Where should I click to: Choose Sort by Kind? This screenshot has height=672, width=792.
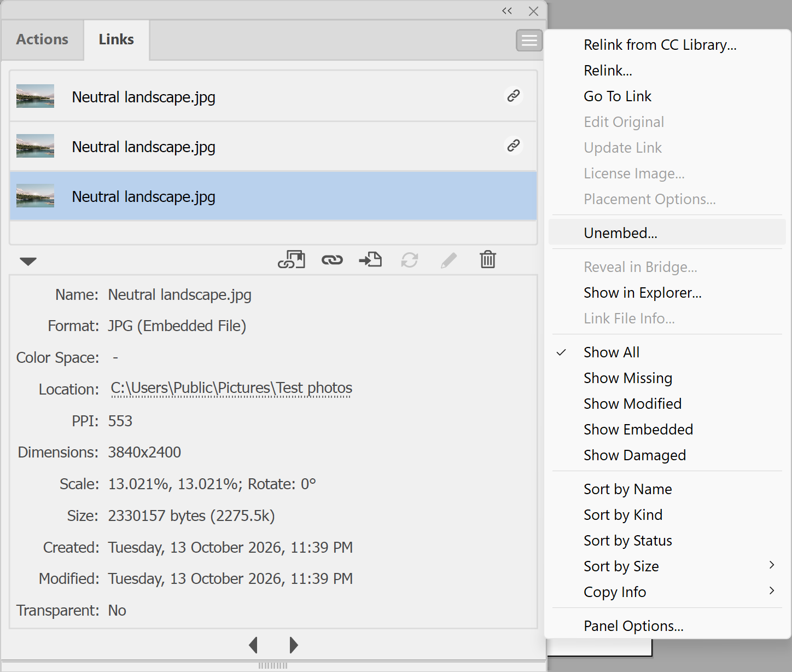coord(667,515)
